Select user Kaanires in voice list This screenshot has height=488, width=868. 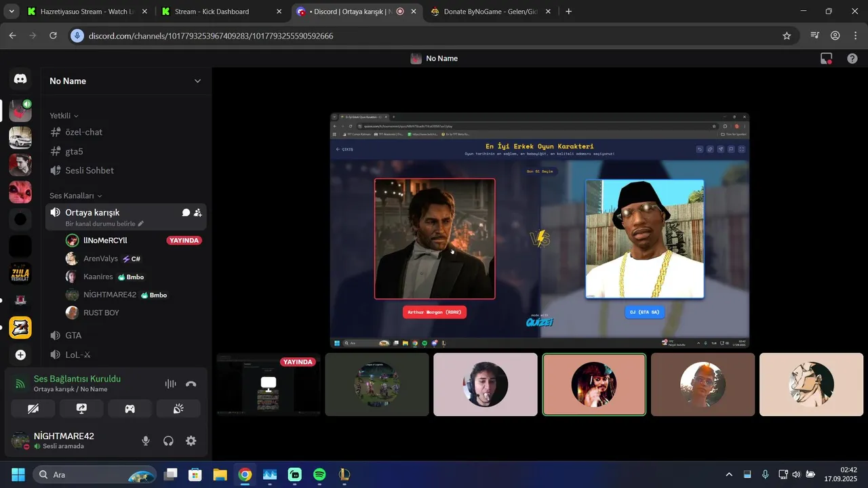point(98,277)
